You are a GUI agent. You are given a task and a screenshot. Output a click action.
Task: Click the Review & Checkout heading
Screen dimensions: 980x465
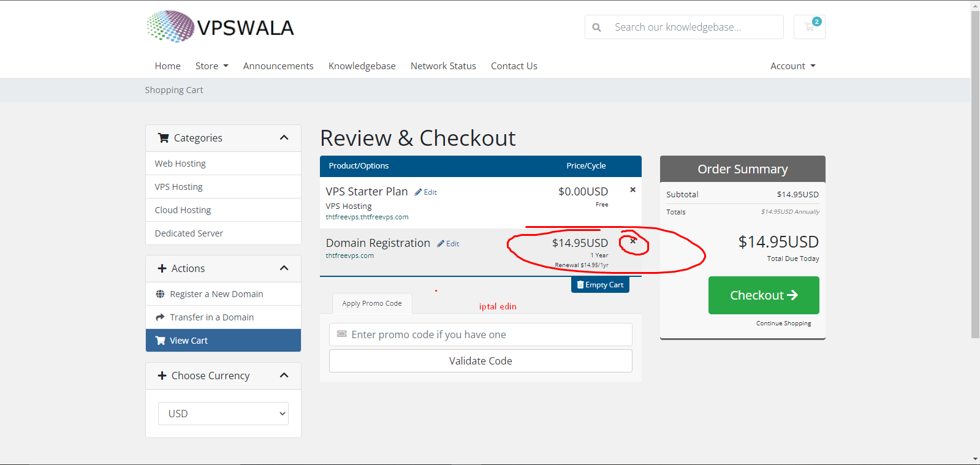coord(418,138)
